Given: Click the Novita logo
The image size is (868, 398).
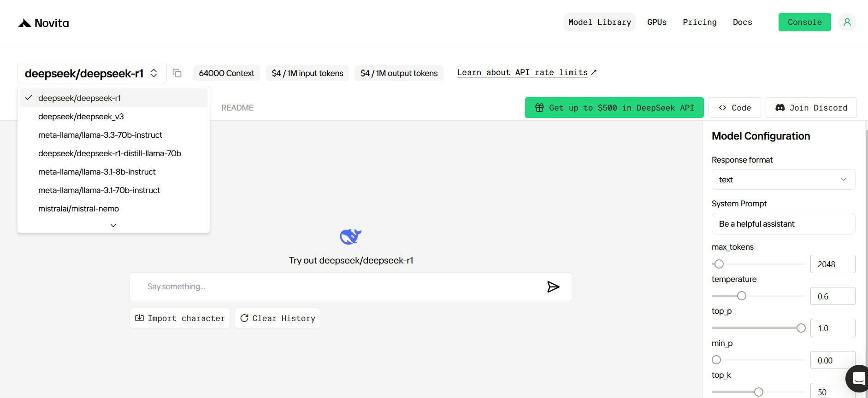Looking at the screenshot, I should 43,23.
